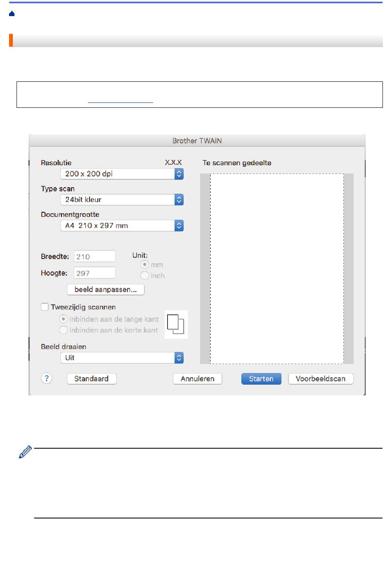Select the inch unit radio button
Image resolution: width=392 pixels, height=573 pixels.
click(x=144, y=276)
